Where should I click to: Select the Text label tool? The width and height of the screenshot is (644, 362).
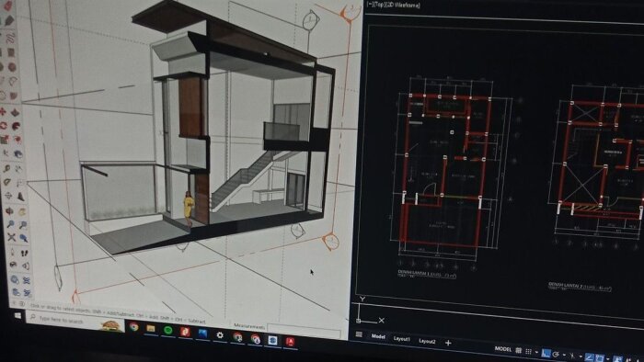(x=19, y=183)
